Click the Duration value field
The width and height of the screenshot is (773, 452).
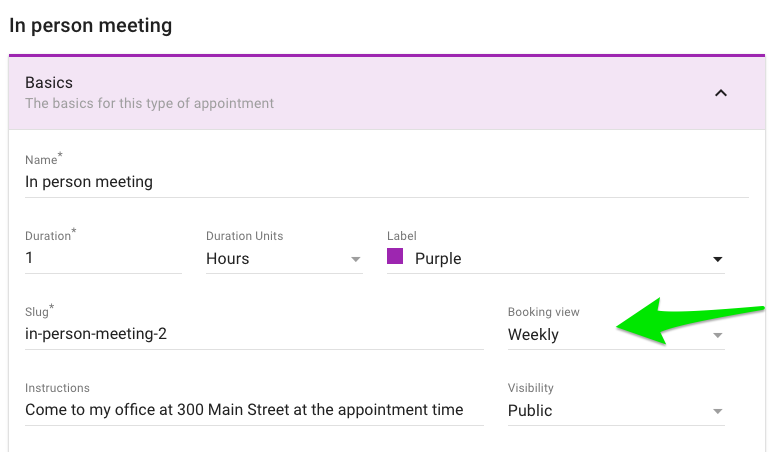pyautogui.click(x=103, y=258)
